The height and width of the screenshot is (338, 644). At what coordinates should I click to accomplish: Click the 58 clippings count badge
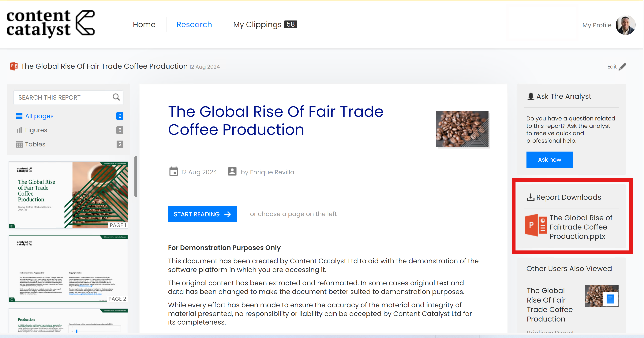click(290, 24)
